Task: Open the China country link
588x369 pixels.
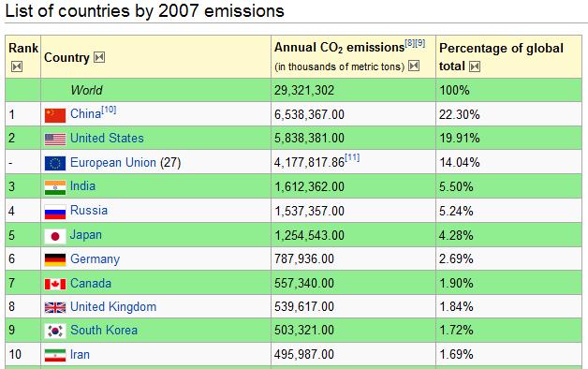Action: pos(85,113)
